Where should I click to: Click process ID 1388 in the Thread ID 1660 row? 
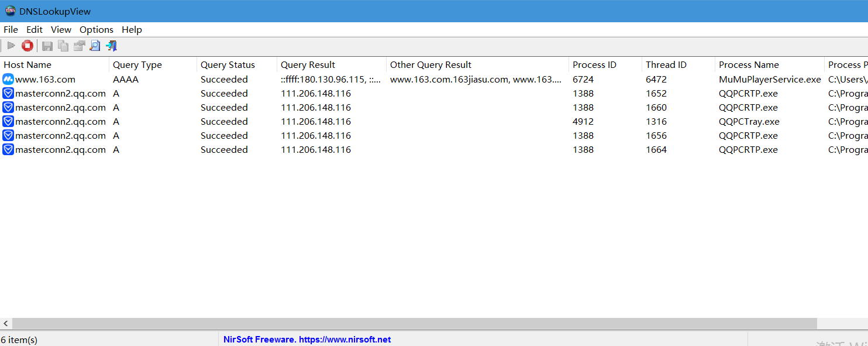[x=583, y=107]
